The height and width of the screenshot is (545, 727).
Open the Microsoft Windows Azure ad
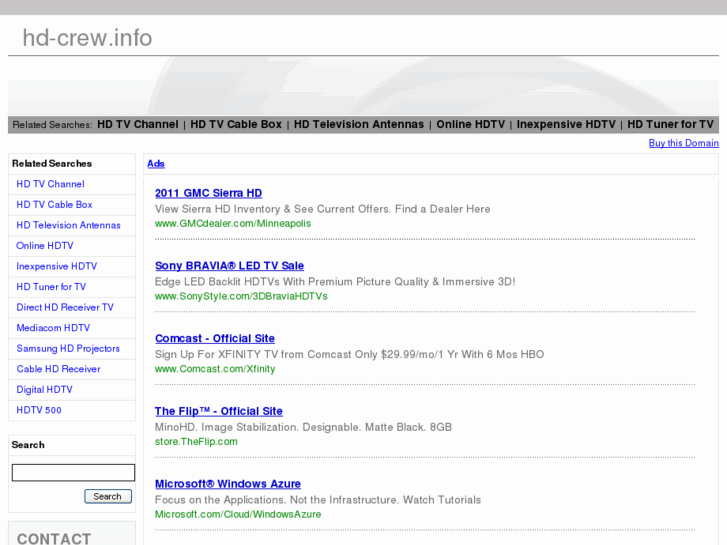click(x=228, y=484)
